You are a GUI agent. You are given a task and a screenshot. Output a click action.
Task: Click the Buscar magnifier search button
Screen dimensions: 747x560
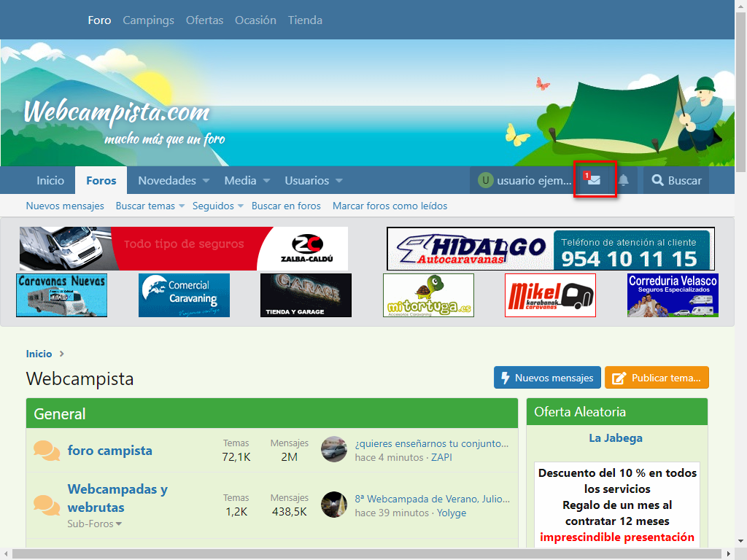coord(676,181)
